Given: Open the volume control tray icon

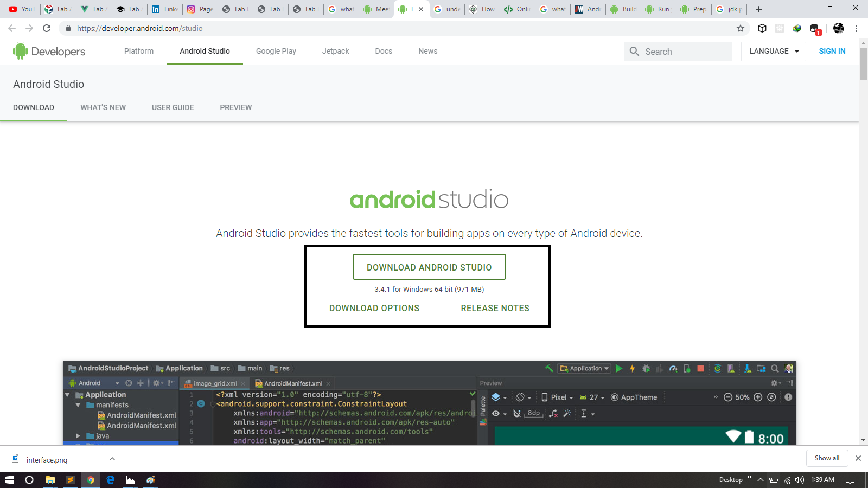Looking at the screenshot, I should [800, 480].
